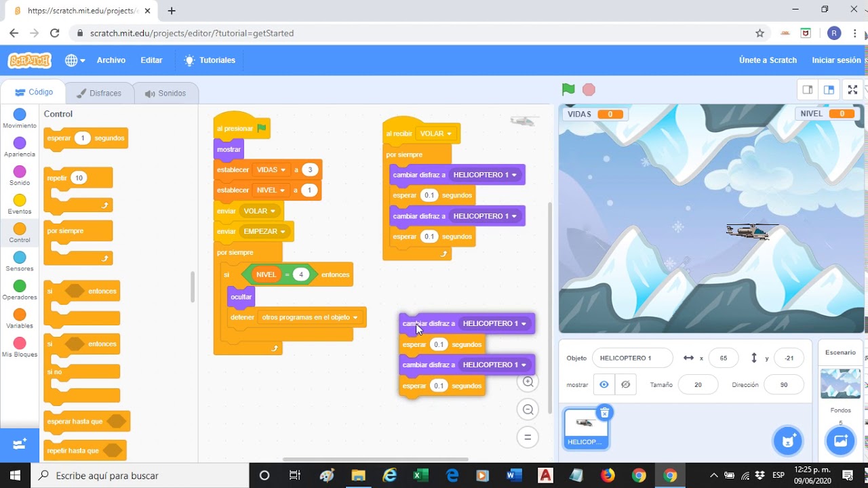Select the Operadores block category
Screen dimensions: 868x488
tap(20, 290)
